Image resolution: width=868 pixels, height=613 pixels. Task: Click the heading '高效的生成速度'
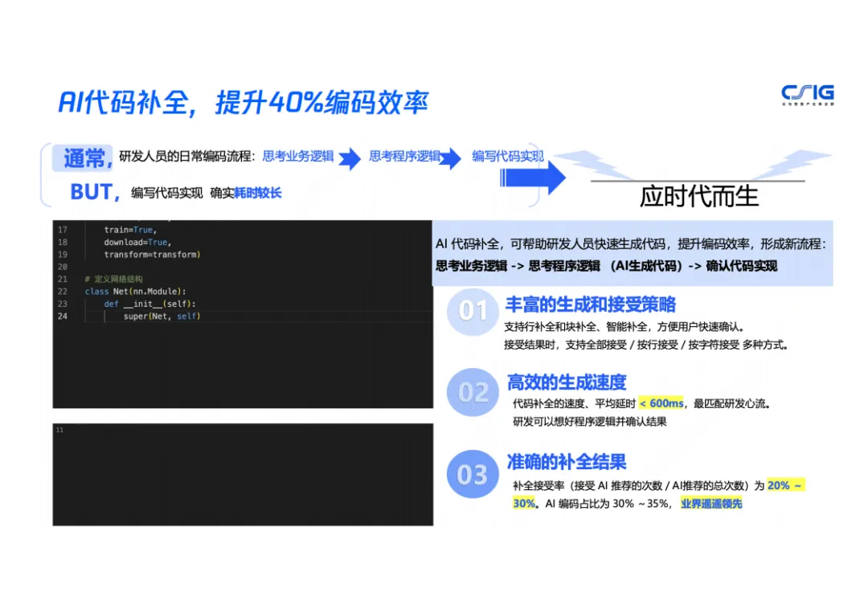[567, 382]
